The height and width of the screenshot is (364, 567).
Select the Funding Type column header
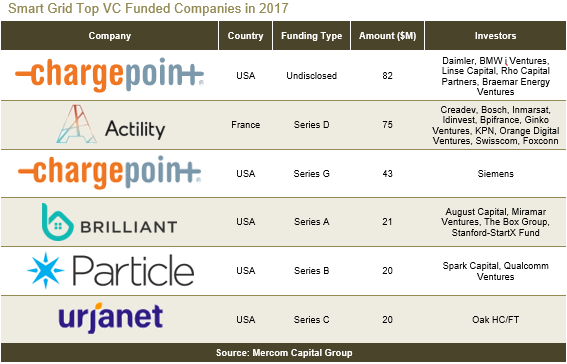point(311,36)
